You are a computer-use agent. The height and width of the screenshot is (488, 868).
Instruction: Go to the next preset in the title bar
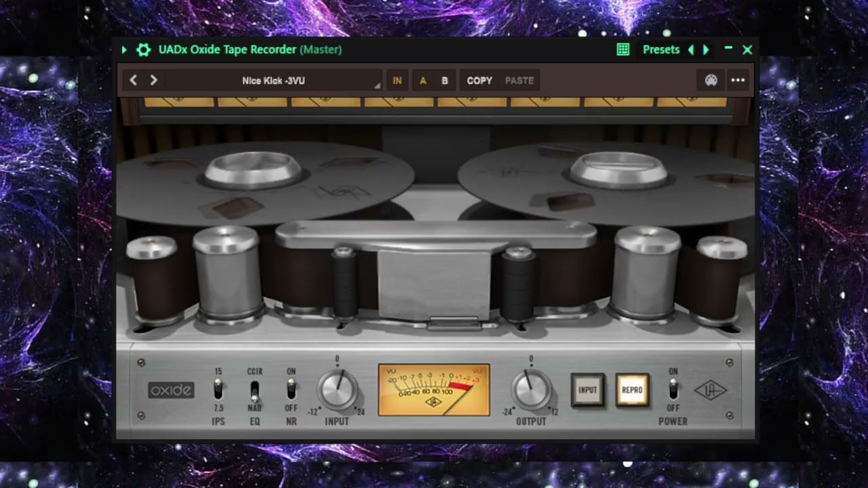706,49
